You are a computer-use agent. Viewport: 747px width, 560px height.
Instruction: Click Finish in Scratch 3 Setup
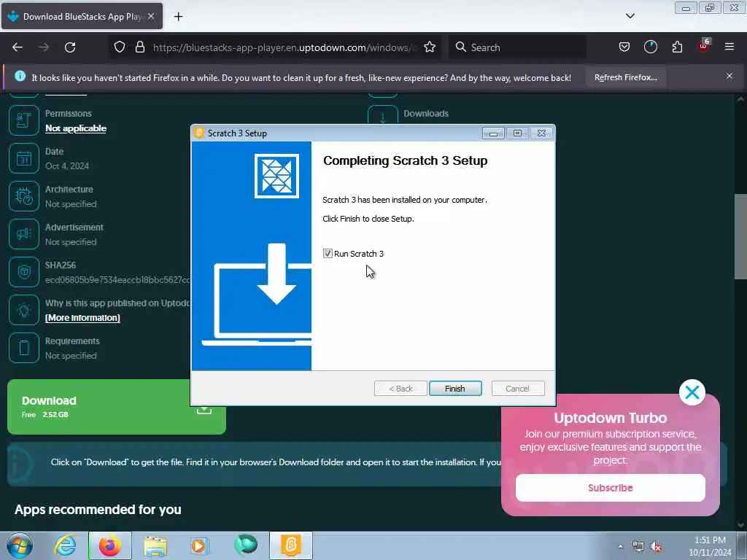[x=455, y=389]
